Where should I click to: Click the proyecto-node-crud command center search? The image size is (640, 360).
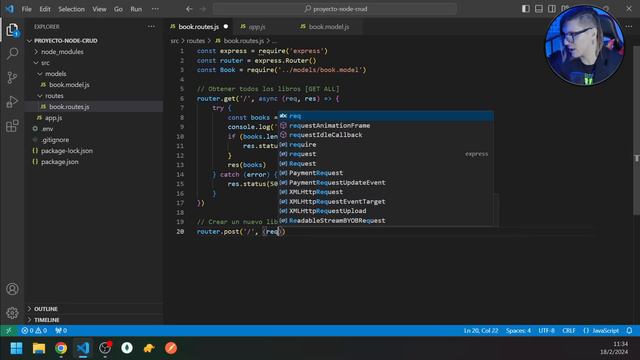coord(335,9)
